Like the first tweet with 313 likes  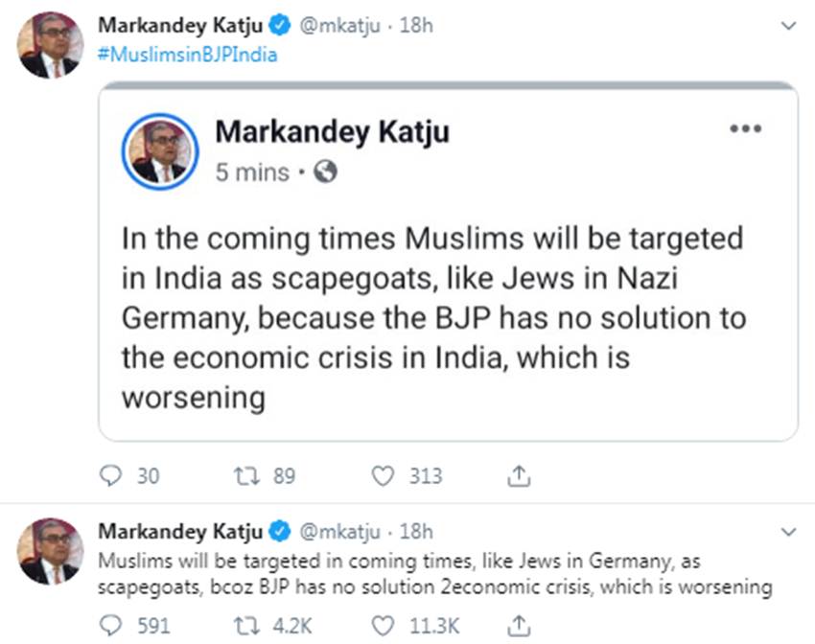tap(384, 475)
